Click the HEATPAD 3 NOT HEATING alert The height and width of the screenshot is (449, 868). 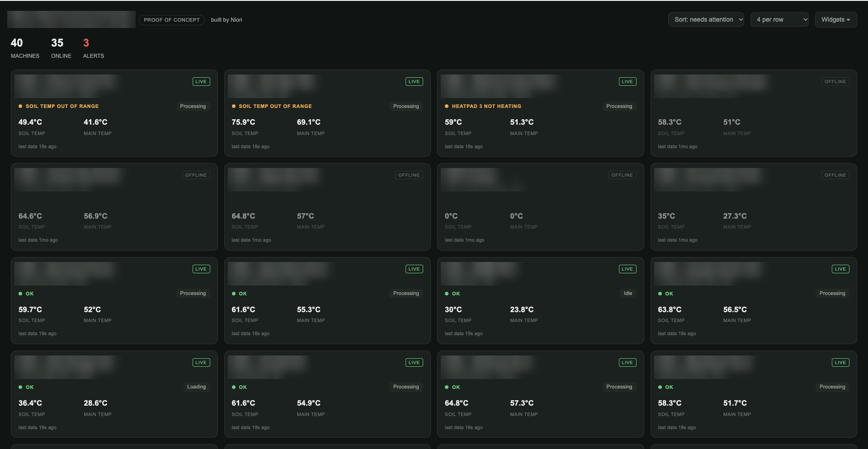click(483, 106)
